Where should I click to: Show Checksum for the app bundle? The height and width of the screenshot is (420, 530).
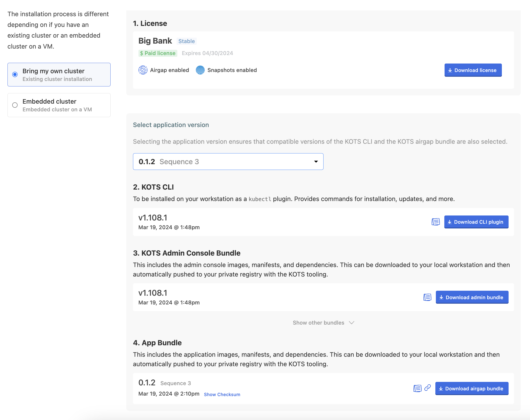[x=222, y=394]
